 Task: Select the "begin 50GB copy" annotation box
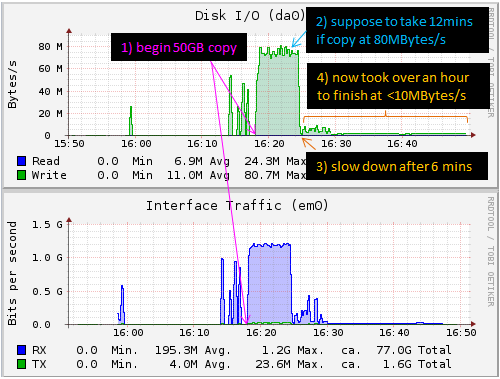(179, 47)
